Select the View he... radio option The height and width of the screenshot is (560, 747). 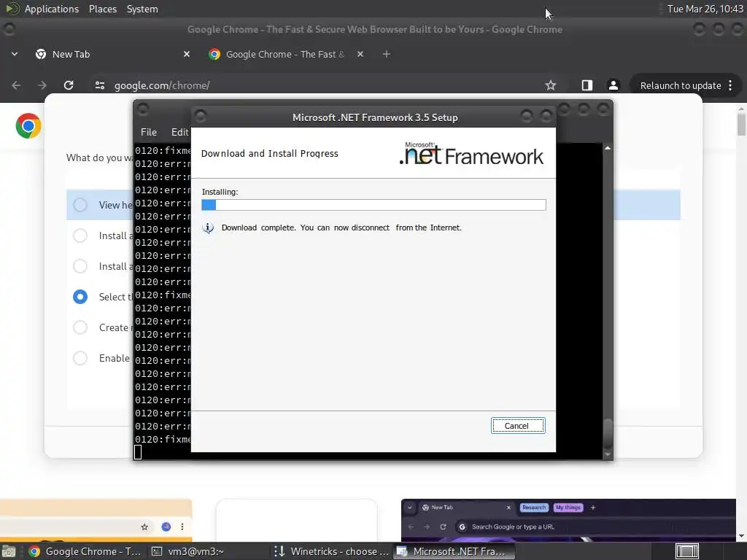point(80,205)
